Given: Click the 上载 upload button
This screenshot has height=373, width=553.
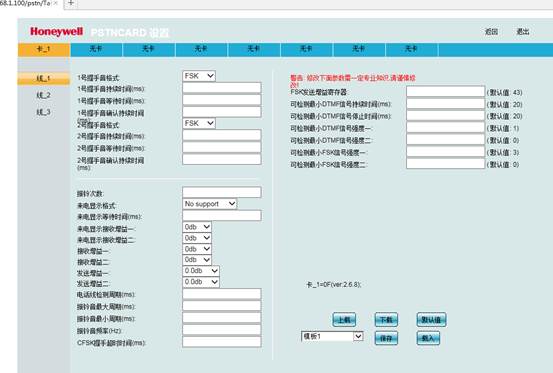Looking at the screenshot, I should [344, 320].
